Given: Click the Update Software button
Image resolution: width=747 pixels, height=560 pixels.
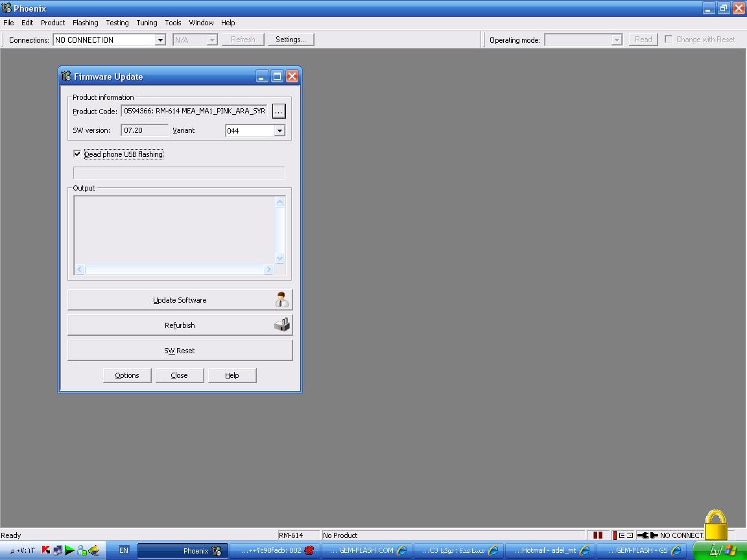Looking at the screenshot, I should 180,300.
